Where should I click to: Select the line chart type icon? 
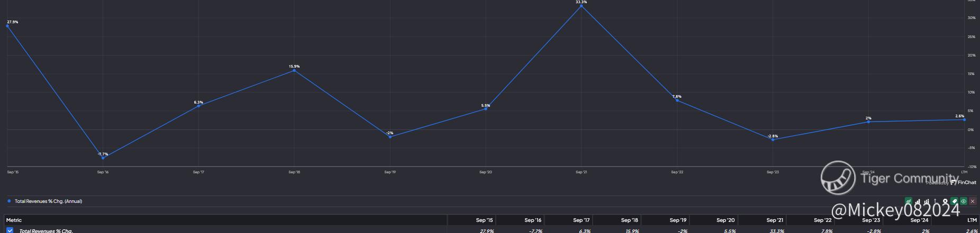[x=909, y=201]
